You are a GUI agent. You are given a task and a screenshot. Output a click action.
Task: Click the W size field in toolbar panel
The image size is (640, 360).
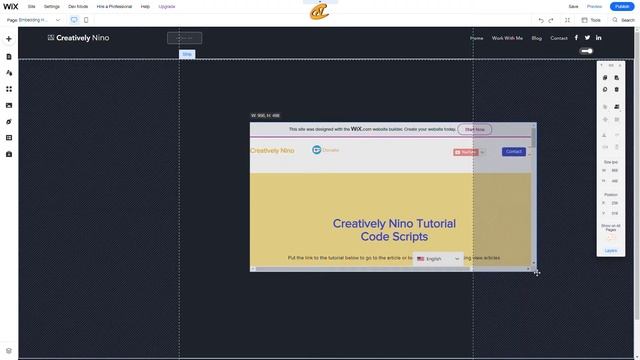pos(614,170)
